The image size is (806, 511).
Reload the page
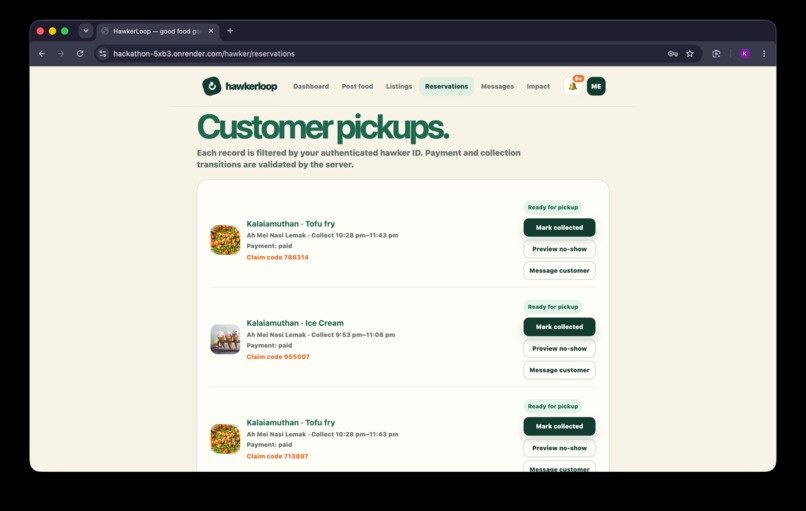80,53
